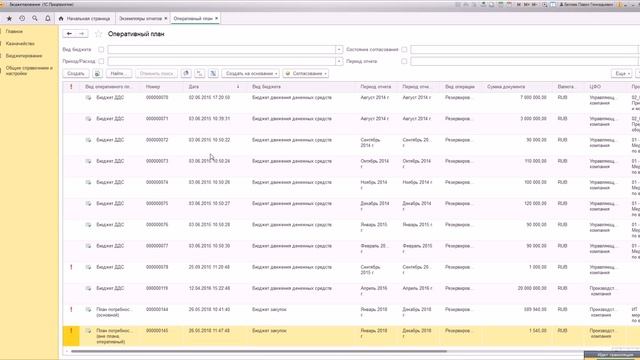Click the exclamation mark in row 000000145
This screenshot has height=360, width=640.
tap(71, 331)
